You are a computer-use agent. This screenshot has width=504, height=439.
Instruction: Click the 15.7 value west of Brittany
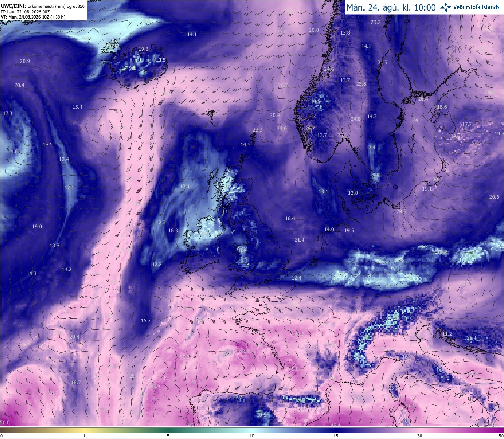click(x=146, y=321)
